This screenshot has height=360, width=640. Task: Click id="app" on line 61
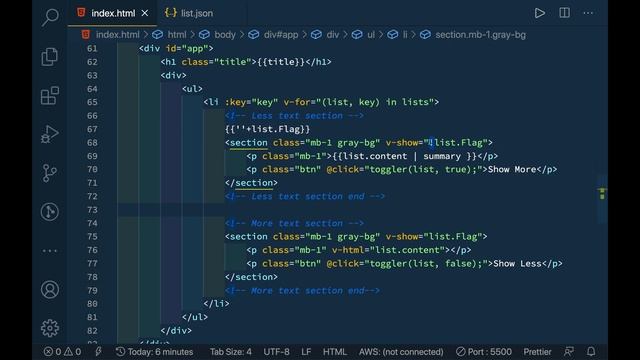(187, 49)
